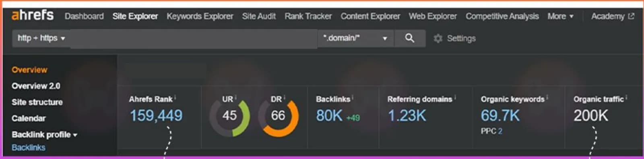Click info icon next to Backlinks

click(353, 97)
